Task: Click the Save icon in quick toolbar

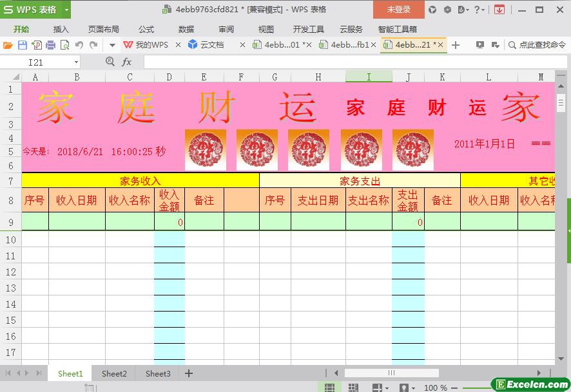Action: coord(23,45)
